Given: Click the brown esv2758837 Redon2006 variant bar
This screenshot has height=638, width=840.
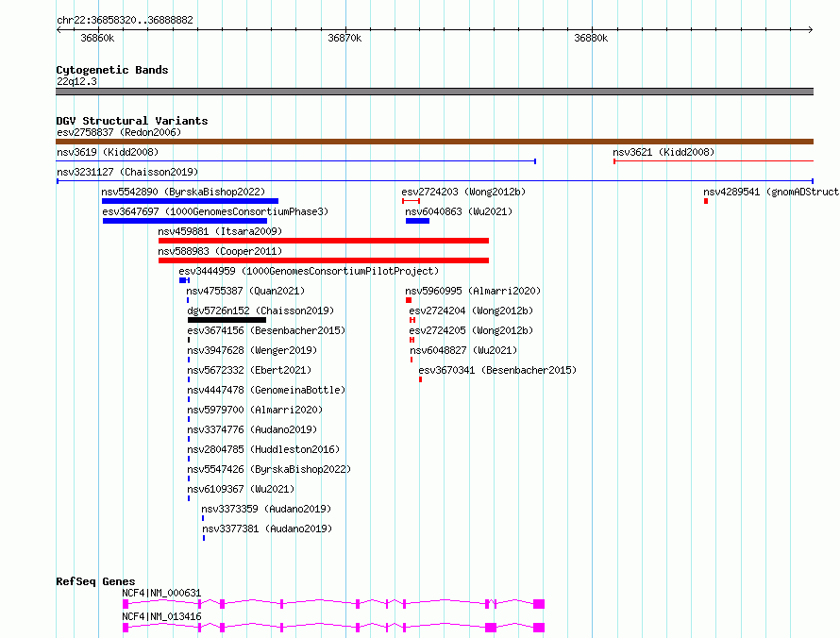Looking at the screenshot, I should point(434,142).
